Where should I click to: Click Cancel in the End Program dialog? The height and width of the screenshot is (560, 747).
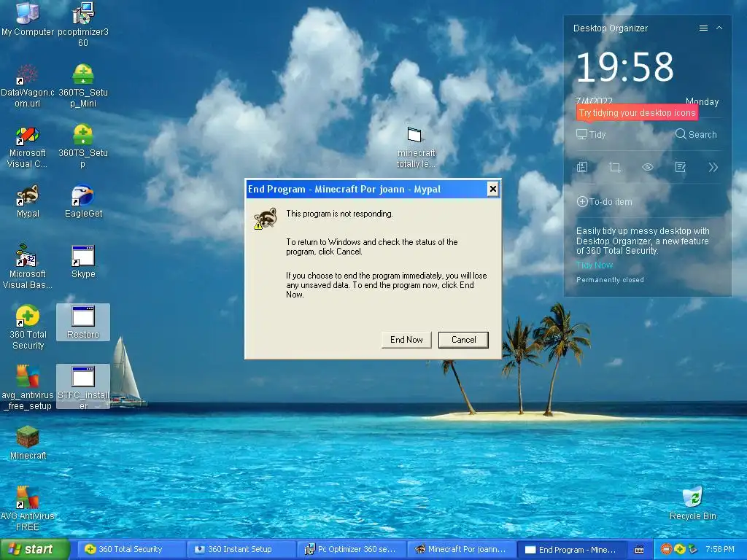(463, 340)
